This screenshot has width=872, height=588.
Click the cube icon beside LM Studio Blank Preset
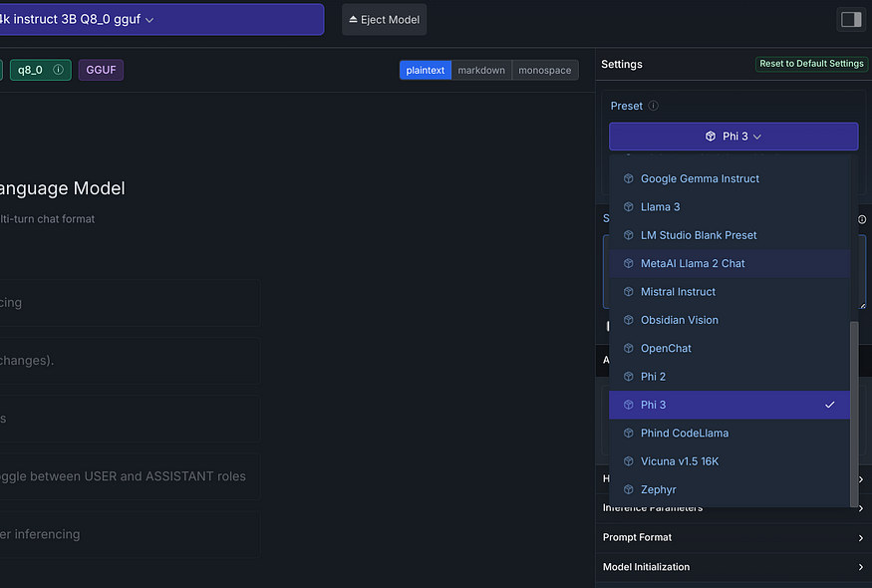pos(629,235)
